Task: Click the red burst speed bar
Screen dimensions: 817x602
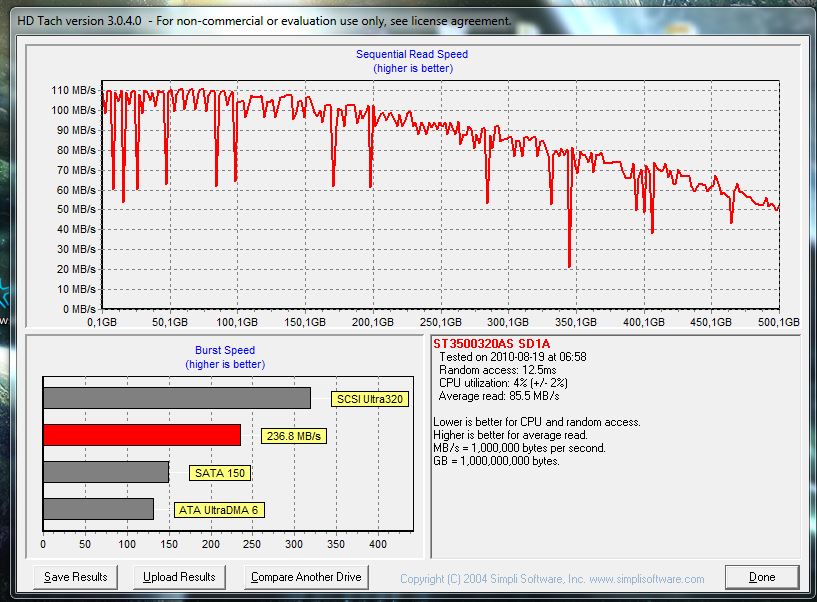Action: pos(141,435)
